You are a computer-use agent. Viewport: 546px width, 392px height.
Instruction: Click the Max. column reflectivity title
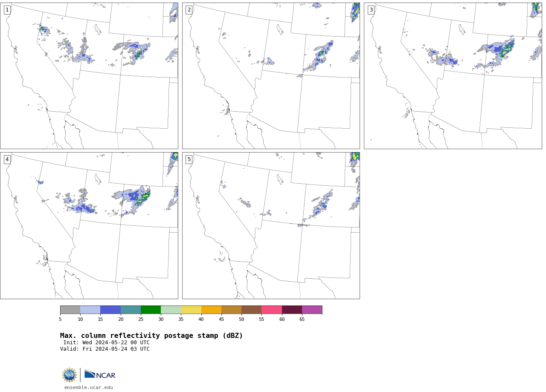[x=151, y=336]
